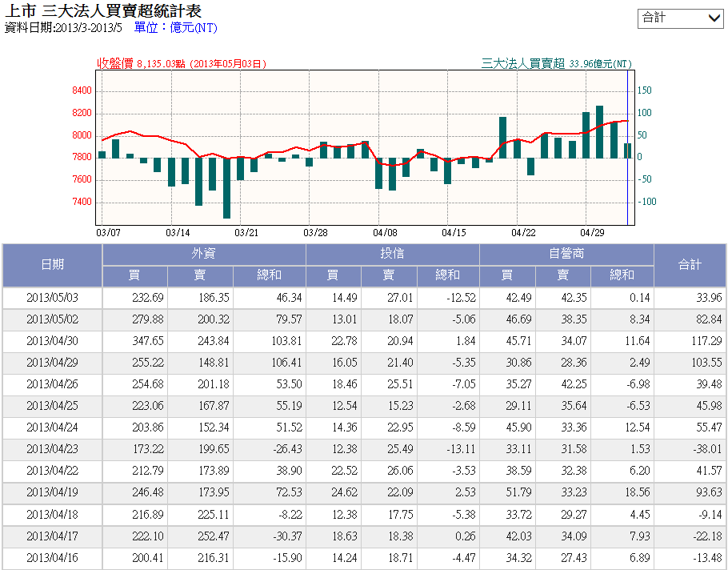Click the 合計 column header in table
The image size is (728, 570).
pos(690,265)
